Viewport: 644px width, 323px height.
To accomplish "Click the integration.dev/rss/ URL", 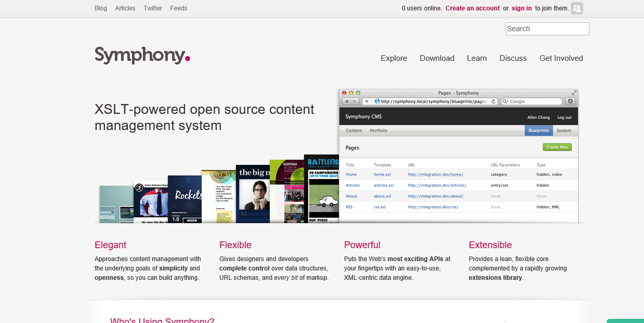I will tap(433, 207).
